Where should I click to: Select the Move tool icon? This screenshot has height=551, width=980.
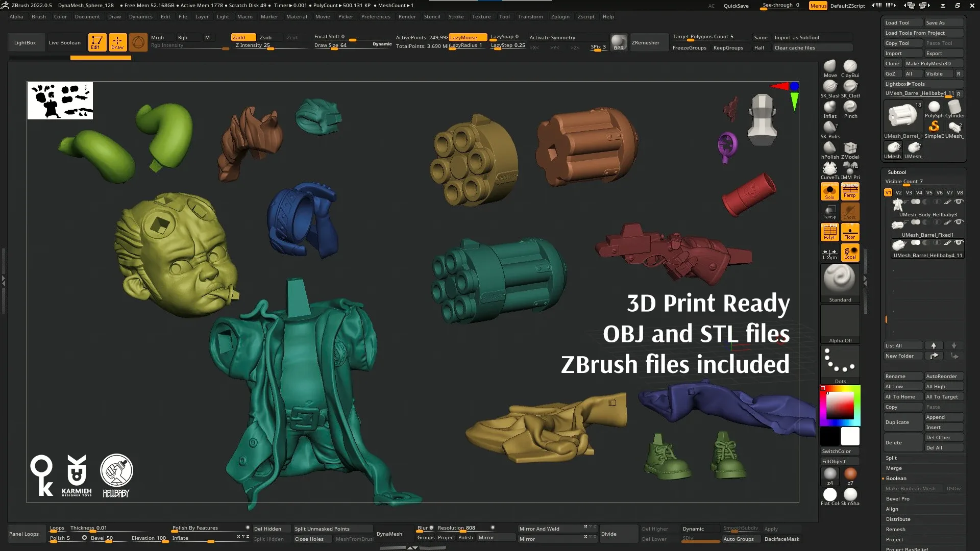click(x=829, y=67)
